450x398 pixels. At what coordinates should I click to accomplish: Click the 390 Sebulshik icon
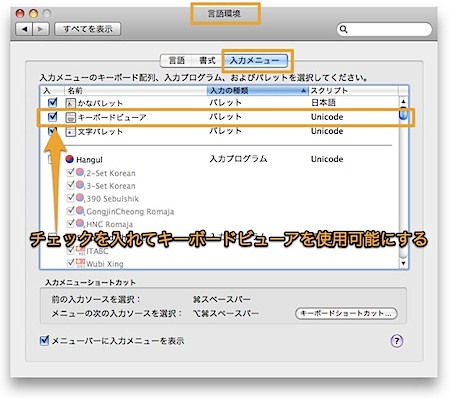80,198
